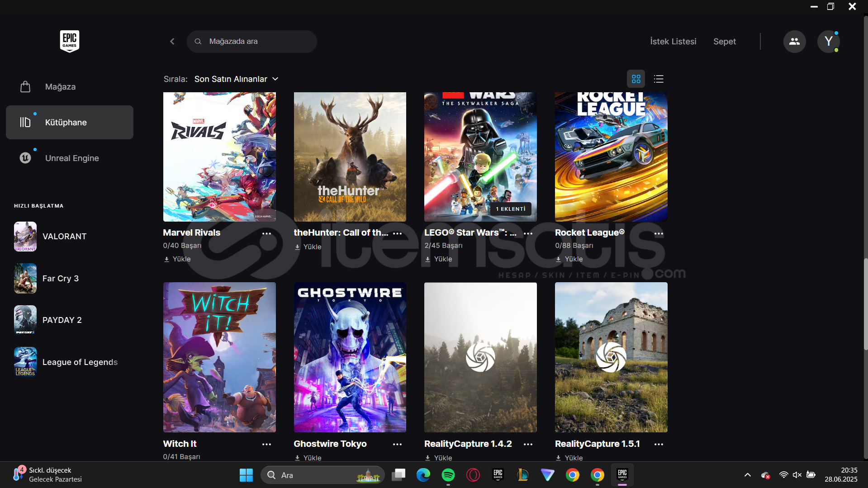The image size is (868, 488).
Task: Open first Chrome taskbar icon
Action: (x=573, y=475)
